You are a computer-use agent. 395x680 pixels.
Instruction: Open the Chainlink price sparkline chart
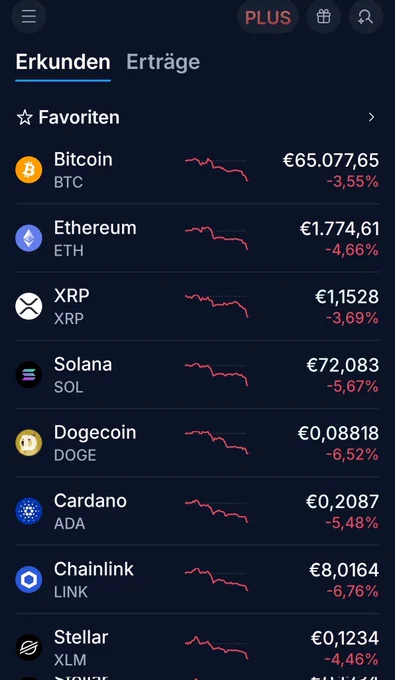coord(216,579)
